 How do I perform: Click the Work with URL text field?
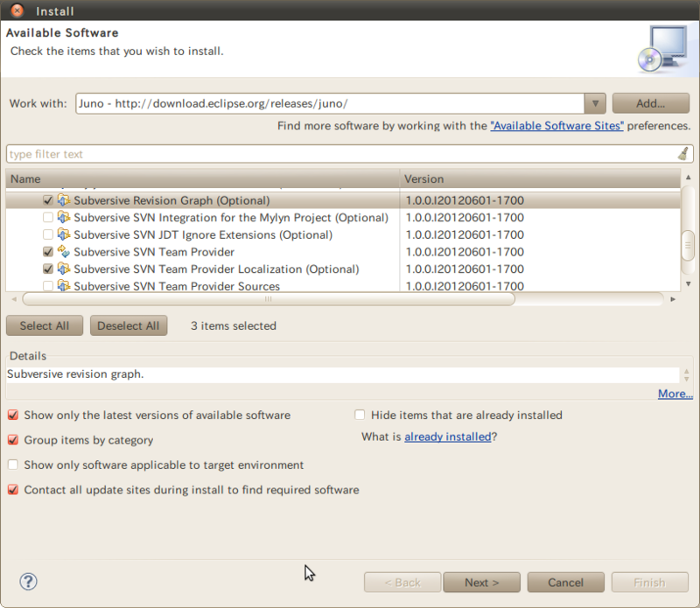[331, 103]
